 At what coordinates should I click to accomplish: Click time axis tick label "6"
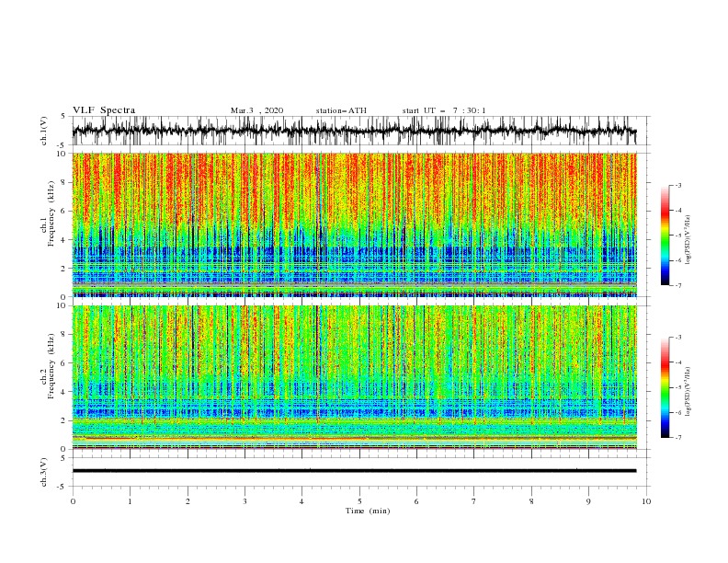[x=417, y=501]
